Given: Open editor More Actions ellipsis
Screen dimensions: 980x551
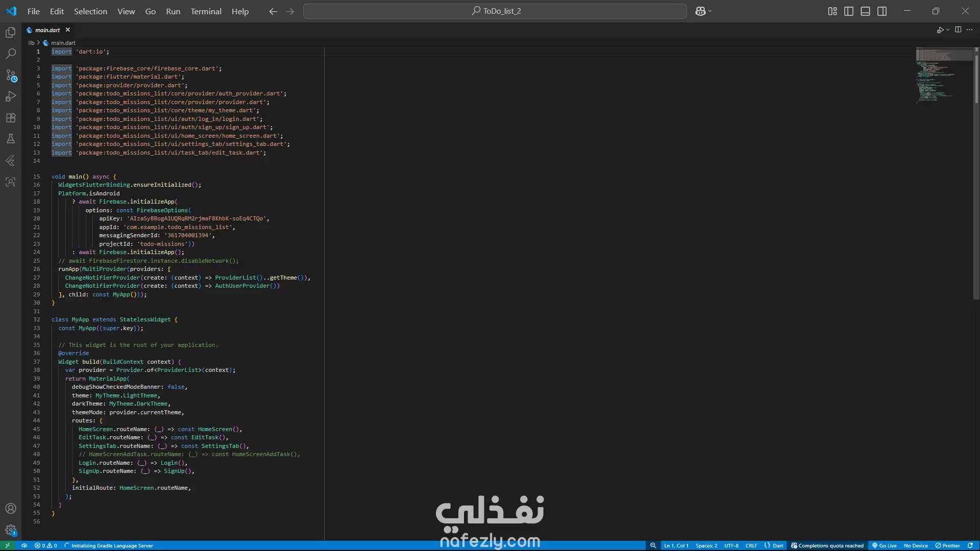Looking at the screenshot, I should click(969, 30).
